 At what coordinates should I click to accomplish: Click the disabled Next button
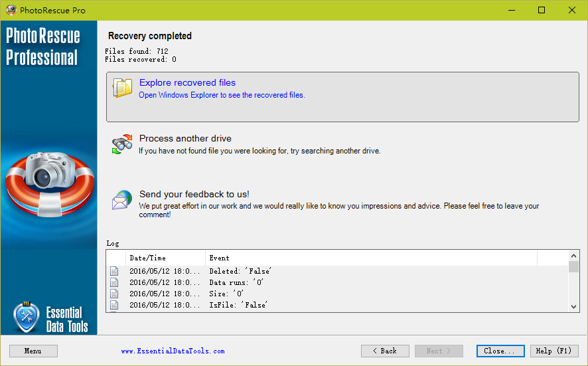pyautogui.click(x=439, y=351)
